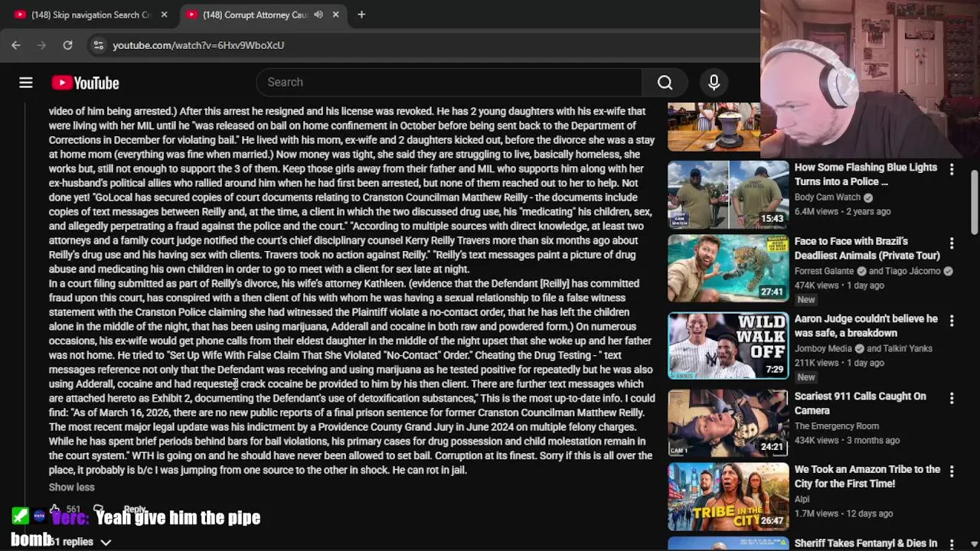Open title 'Aaron Judge couldn't believe he was safe'

click(x=866, y=325)
